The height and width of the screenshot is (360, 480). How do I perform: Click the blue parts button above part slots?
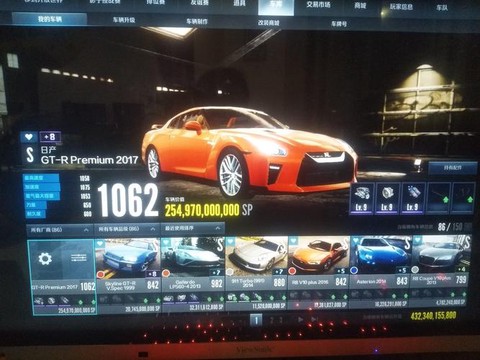click(452, 168)
